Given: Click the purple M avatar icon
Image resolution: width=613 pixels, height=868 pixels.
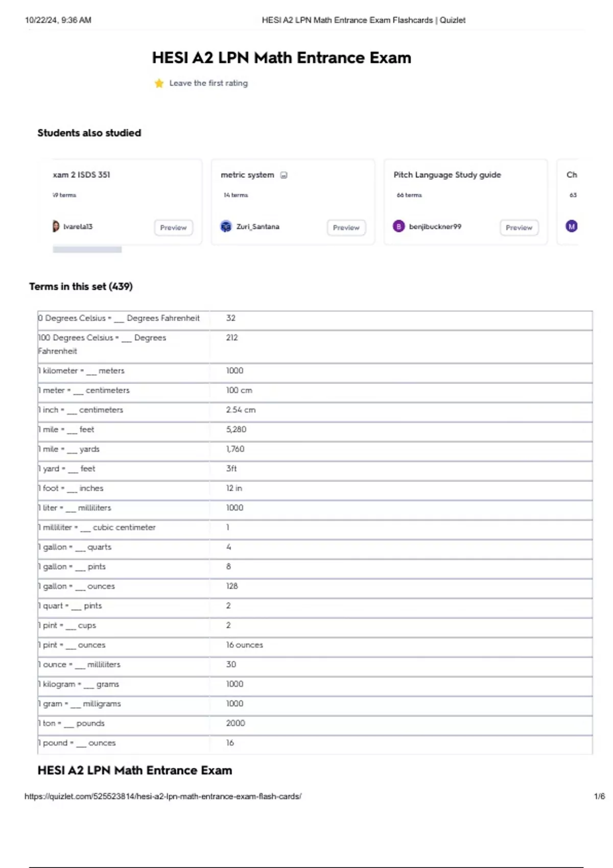Looking at the screenshot, I should (571, 226).
